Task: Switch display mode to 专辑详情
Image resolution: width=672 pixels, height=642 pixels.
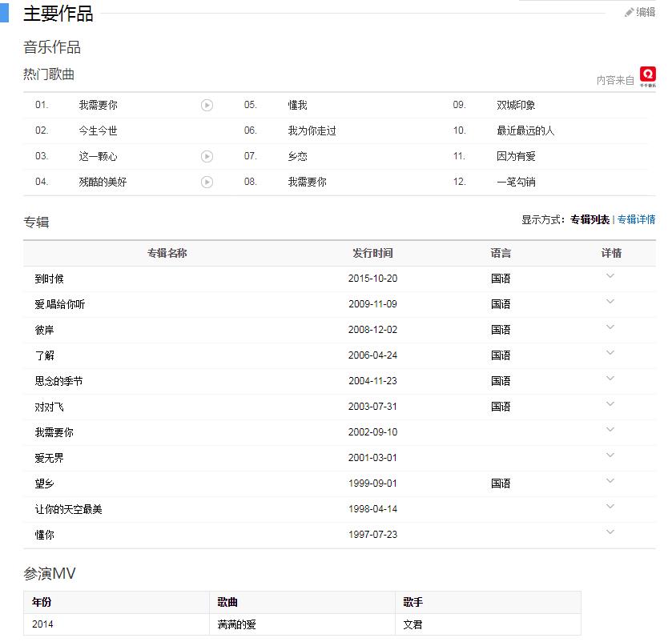Action: tap(636, 219)
